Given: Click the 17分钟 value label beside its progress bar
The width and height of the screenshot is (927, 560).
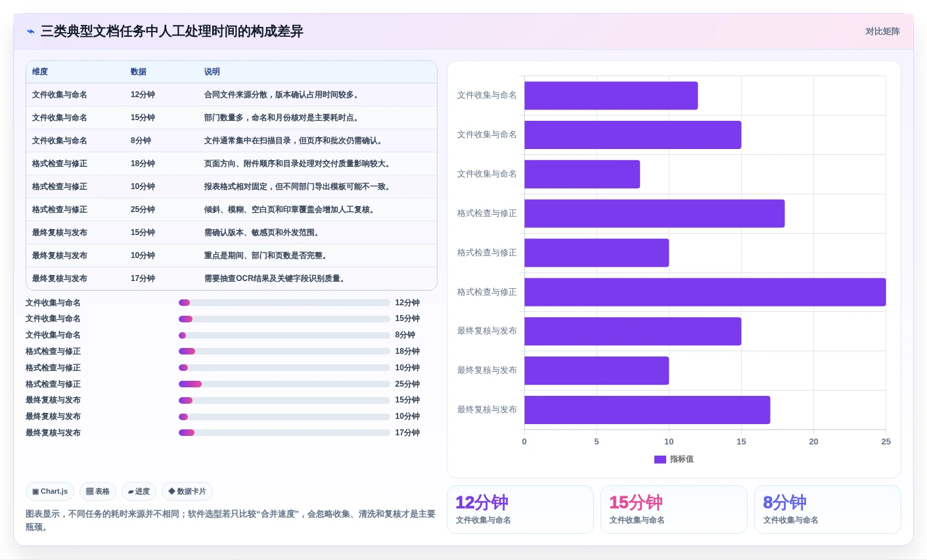Looking at the screenshot, I should point(407,433).
